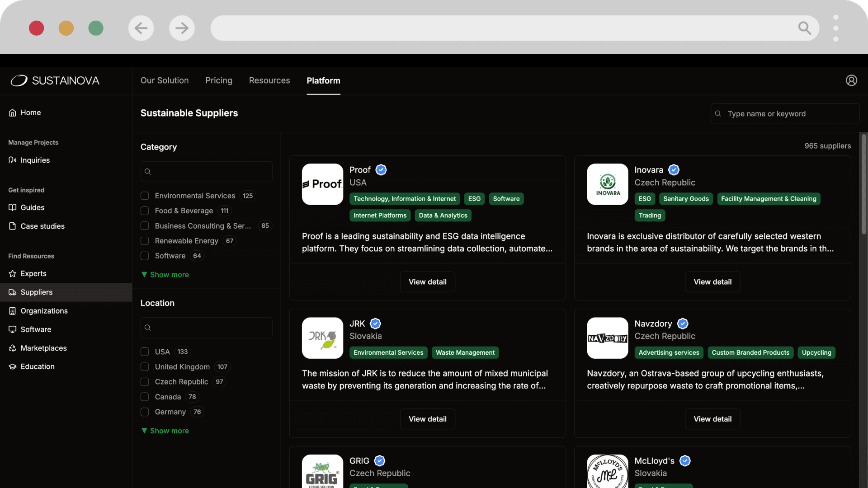Viewport: 868px width, 488px height.
Task: Click Inovara's verified badge icon
Action: 674,170
